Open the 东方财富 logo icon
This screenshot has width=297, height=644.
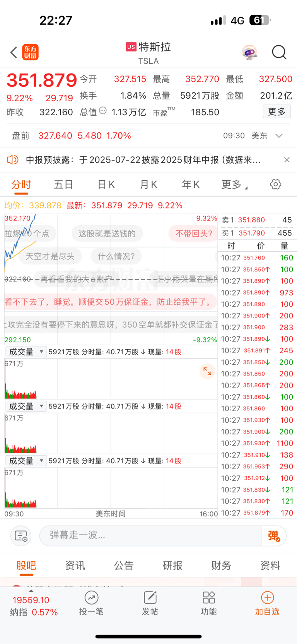(30, 52)
